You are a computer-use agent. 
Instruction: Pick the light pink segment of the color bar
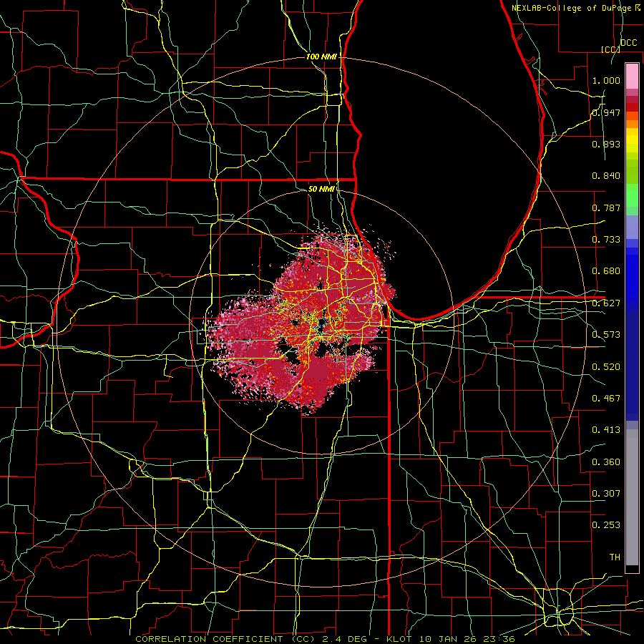pos(632,77)
